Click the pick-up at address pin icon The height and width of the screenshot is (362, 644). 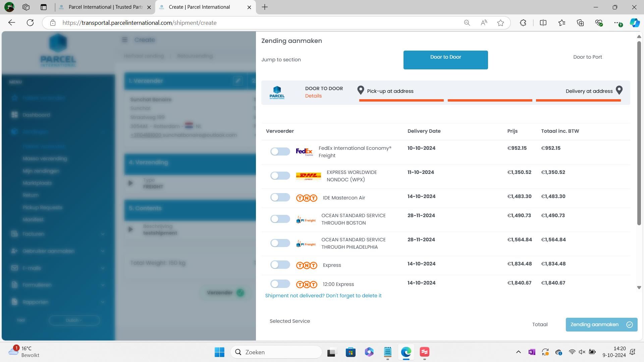pos(361,90)
